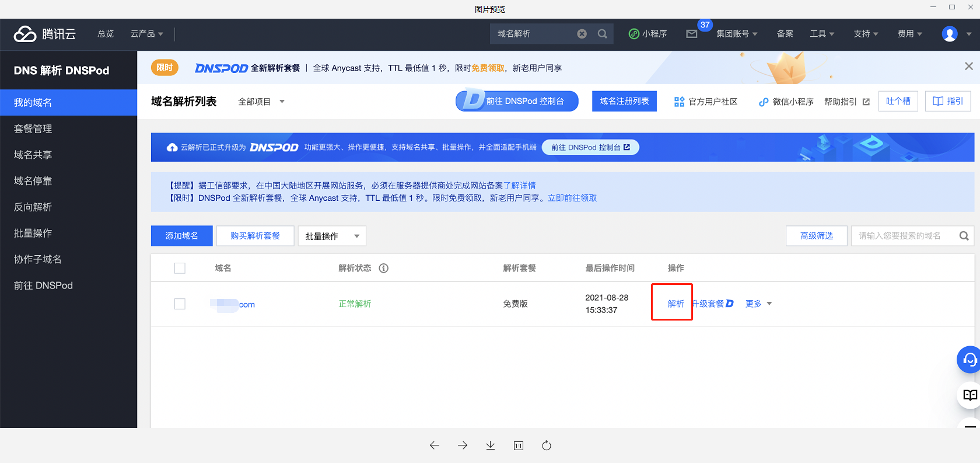Select 我的域名 in the sidebar
This screenshot has height=463, width=980.
(69, 103)
